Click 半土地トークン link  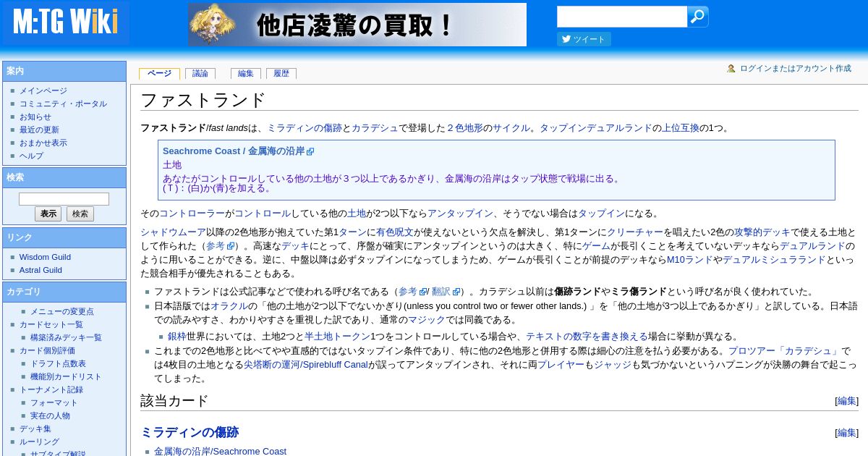[337, 337]
